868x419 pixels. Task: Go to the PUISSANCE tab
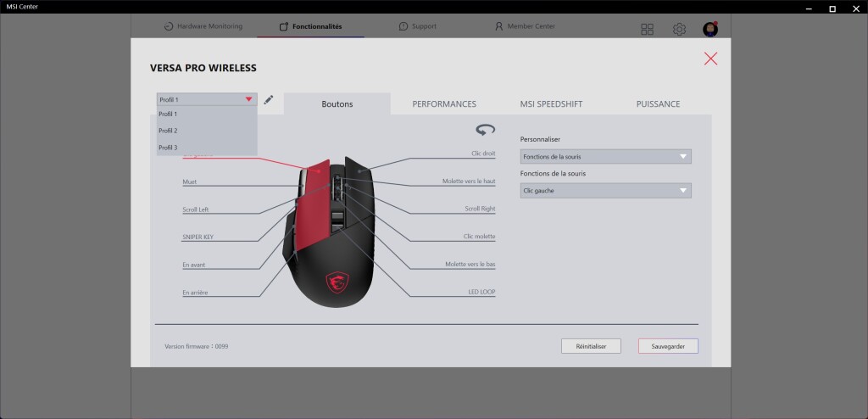coord(658,104)
